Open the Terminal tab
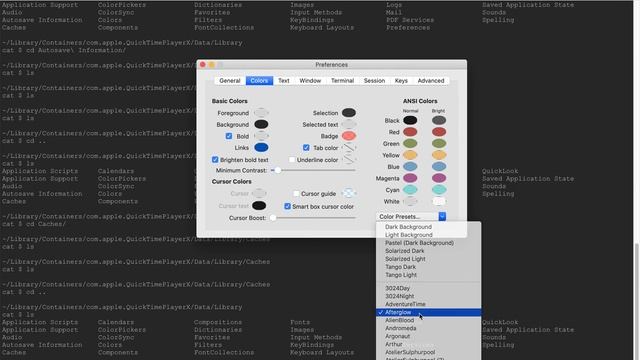This screenshot has width=640, height=360. pos(342,81)
